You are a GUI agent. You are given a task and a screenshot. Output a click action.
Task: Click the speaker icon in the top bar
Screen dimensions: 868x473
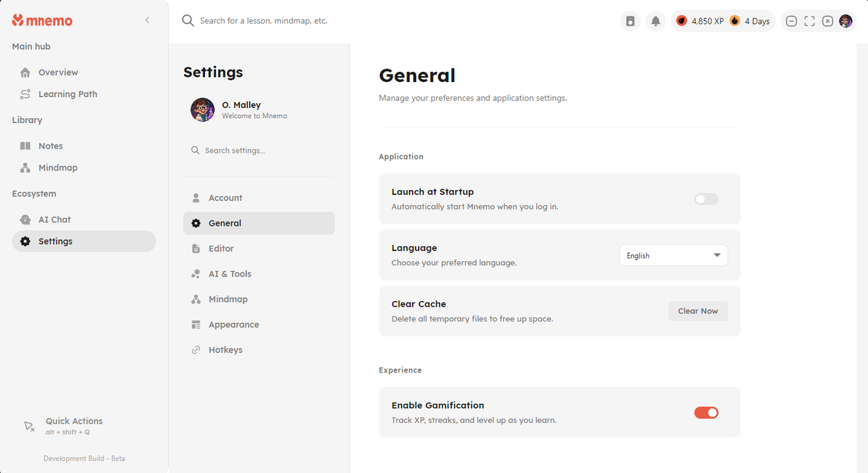(630, 21)
